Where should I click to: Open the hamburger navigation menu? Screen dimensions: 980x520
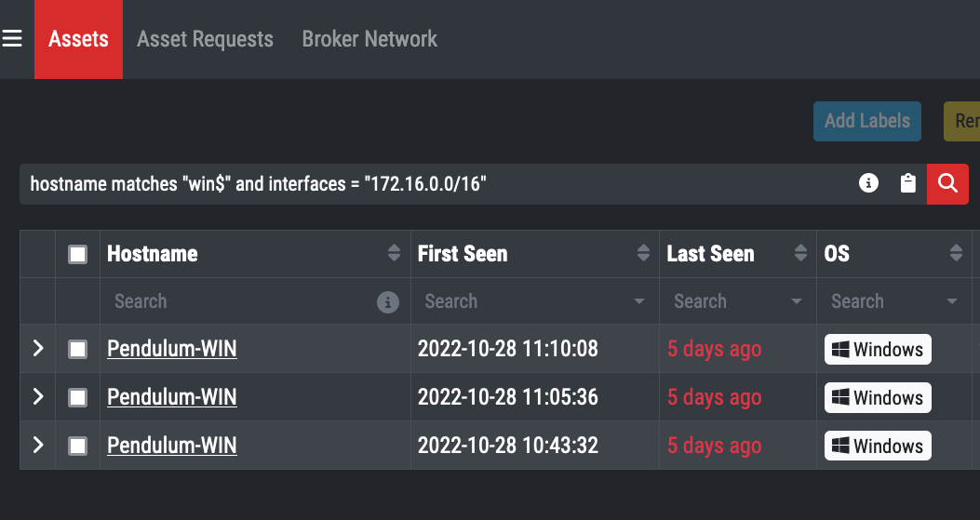click(12, 39)
